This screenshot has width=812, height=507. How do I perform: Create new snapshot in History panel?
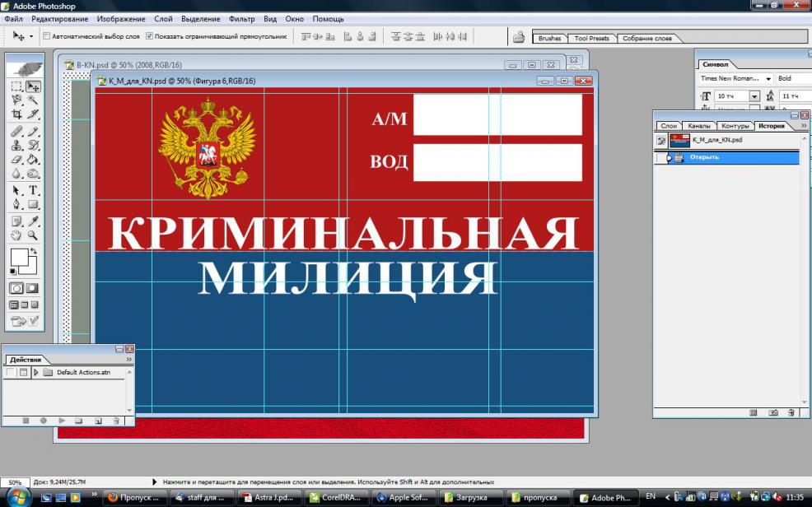point(773,412)
